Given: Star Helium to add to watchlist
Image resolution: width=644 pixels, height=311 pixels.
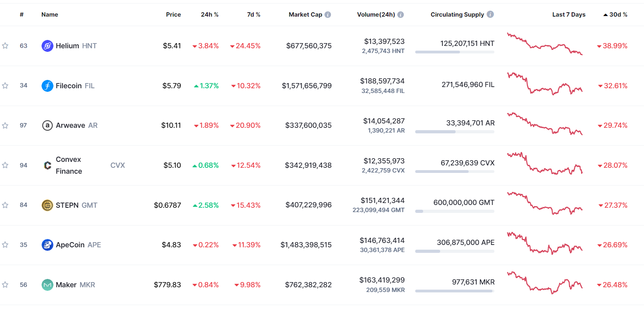Looking at the screenshot, I should point(5,46).
